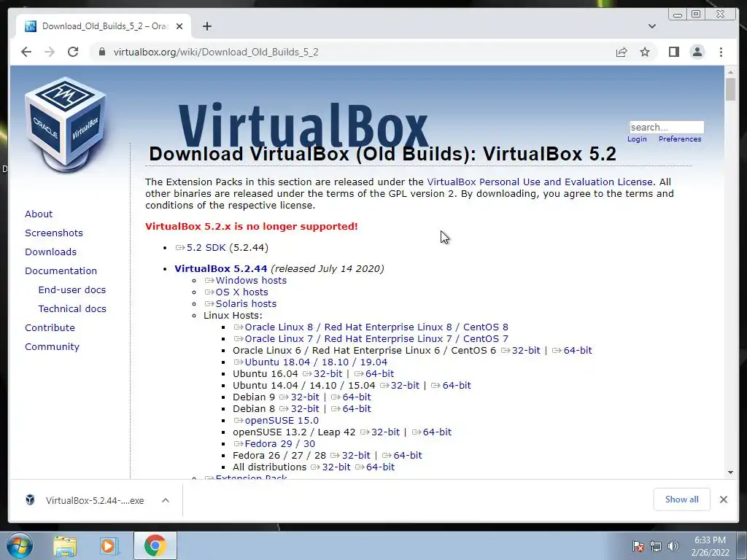Download the Windows hosts build
747x560 pixels.
[x=251, y=281]
